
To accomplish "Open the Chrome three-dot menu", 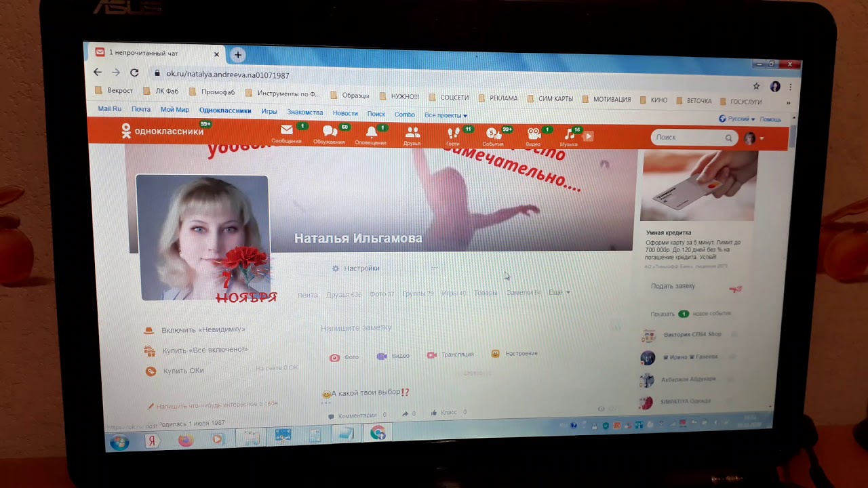I will 790,87.
